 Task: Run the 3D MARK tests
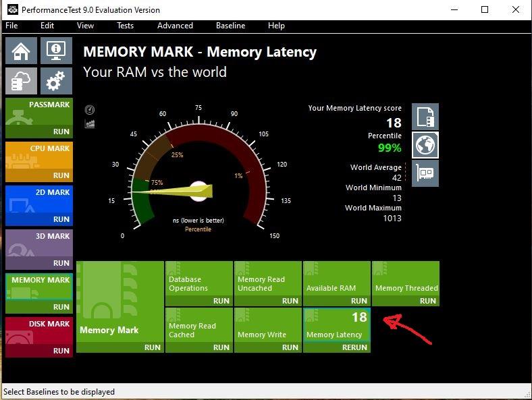(x=61, y=263)
